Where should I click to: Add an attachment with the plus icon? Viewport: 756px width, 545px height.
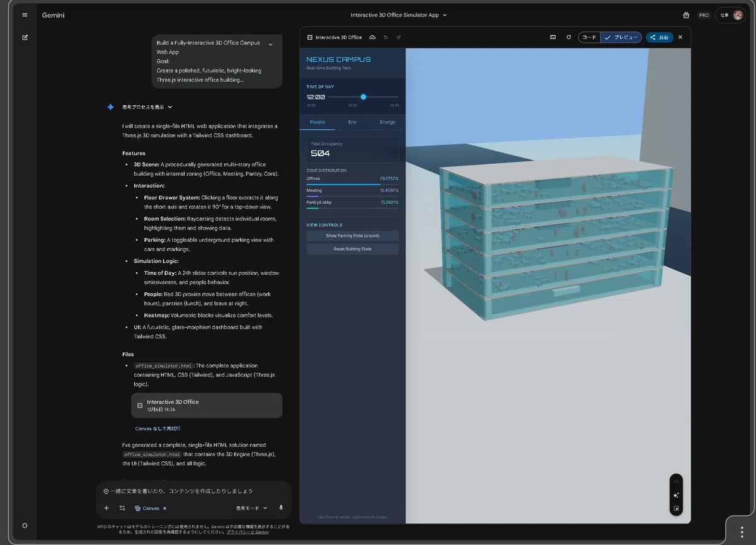106,508
